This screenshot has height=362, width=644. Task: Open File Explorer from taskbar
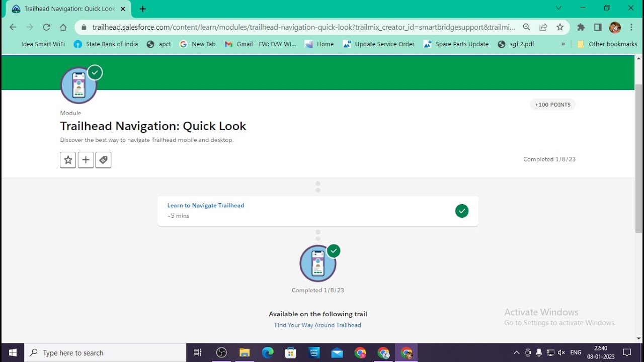pyautogui.click(x=245, y=353)
